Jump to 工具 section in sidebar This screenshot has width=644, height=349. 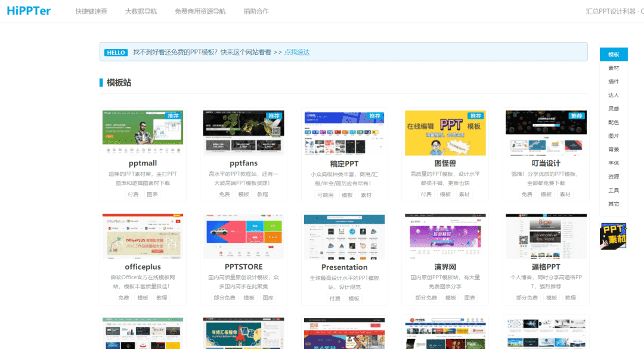(614, 190)
